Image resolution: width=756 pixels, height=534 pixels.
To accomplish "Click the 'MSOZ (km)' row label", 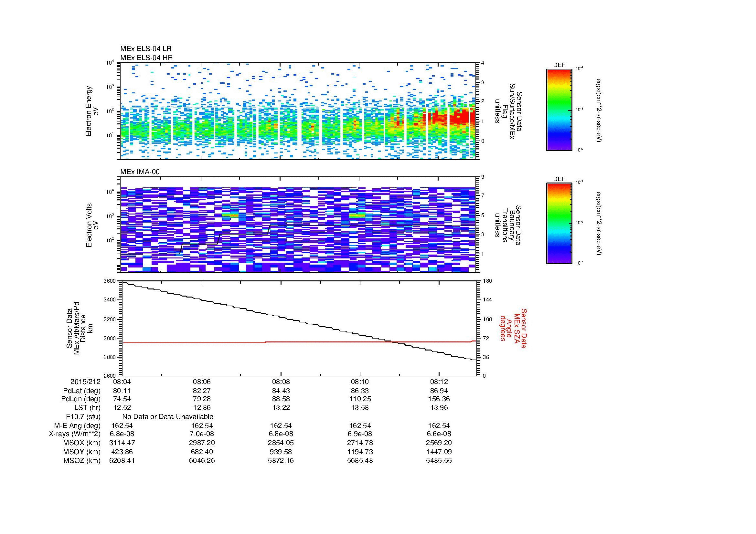I will (82, 461).
